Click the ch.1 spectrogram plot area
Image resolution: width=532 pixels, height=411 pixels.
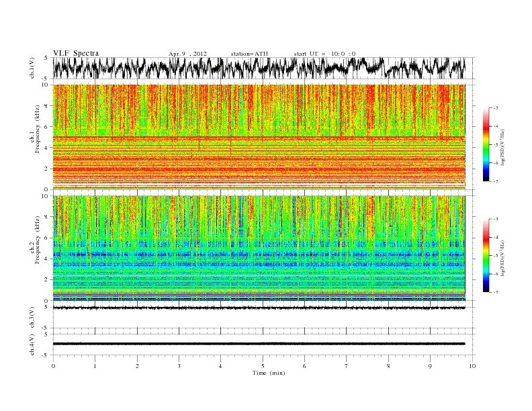click(259, 137)
